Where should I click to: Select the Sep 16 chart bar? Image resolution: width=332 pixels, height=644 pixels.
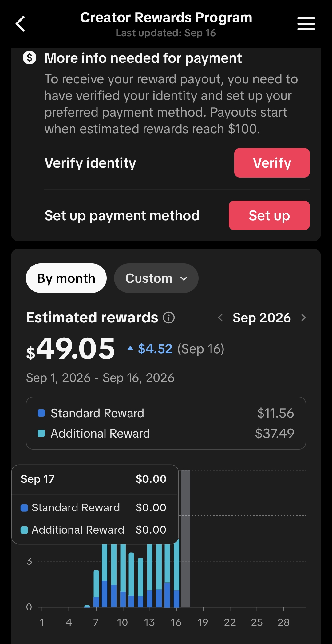tap(176, 573)
